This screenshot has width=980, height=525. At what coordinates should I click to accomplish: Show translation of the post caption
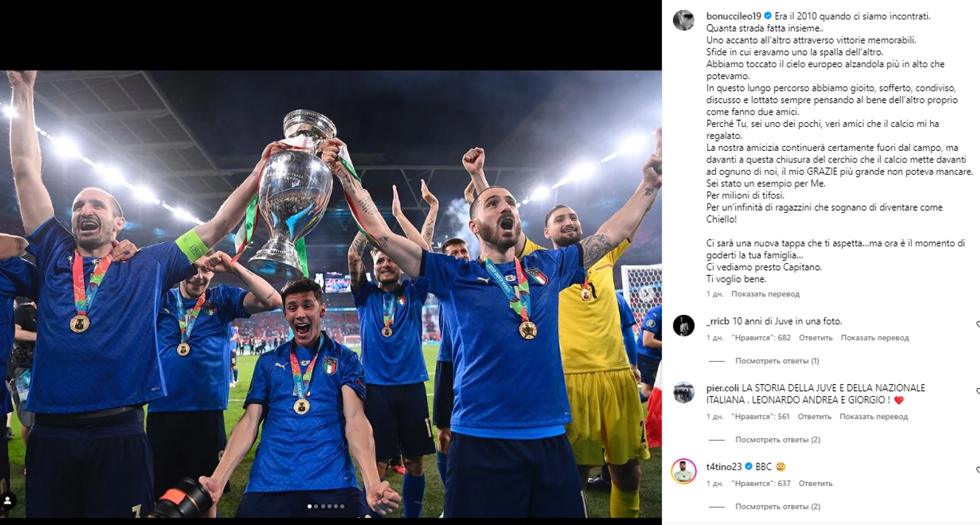click(x=765, y=294)
